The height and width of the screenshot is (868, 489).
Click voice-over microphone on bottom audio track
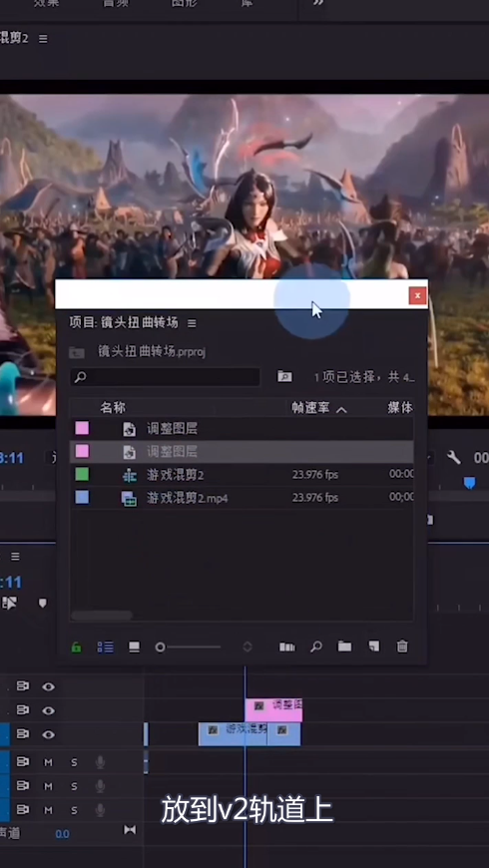tap(100, 810)
